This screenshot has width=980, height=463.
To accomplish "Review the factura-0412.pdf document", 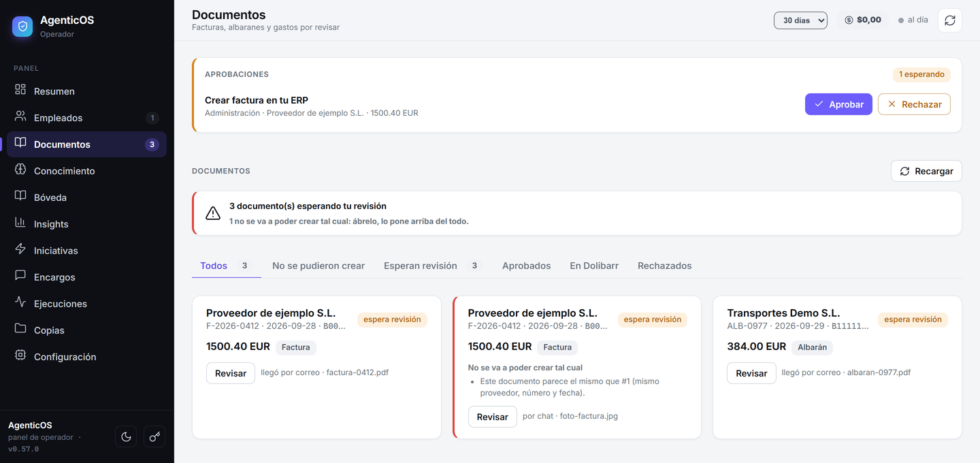I will [x=231, y=373].
